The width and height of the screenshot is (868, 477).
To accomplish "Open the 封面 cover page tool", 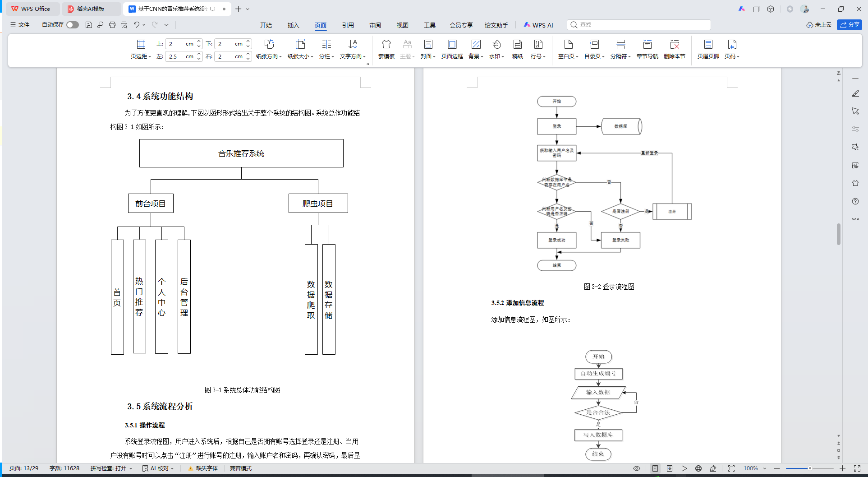I will pyautogui.click(x=428, y=49).
